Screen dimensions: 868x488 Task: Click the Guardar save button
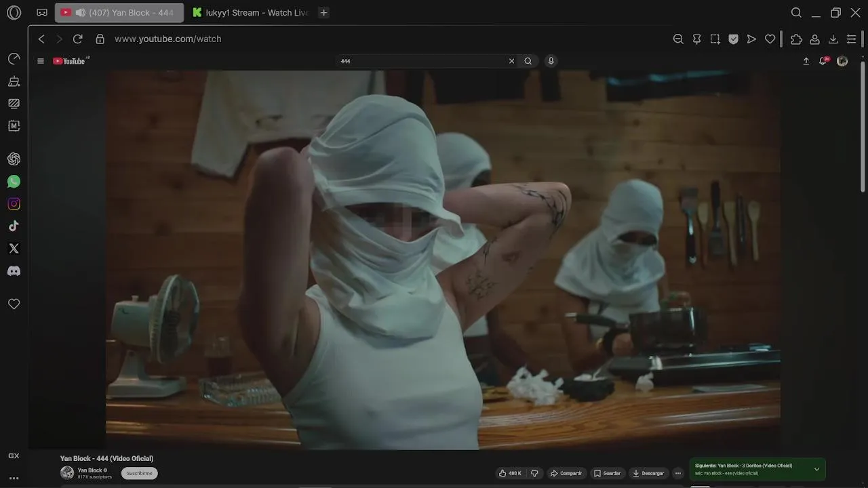pos(607,473)
